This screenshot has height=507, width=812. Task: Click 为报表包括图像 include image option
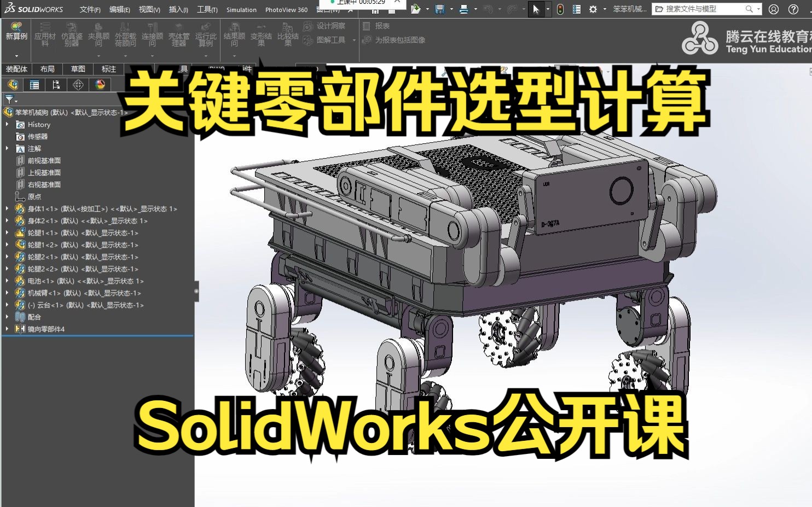pyautogui.click(x=393, y=40)
